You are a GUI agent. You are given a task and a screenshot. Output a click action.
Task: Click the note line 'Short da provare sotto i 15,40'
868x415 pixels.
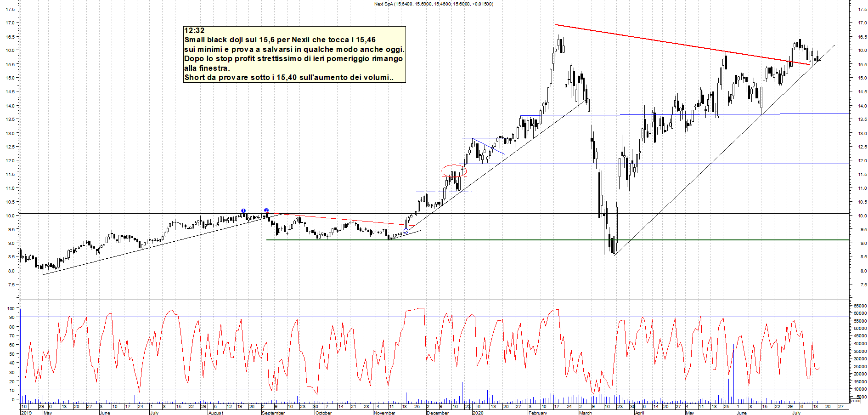pos(289,77)
